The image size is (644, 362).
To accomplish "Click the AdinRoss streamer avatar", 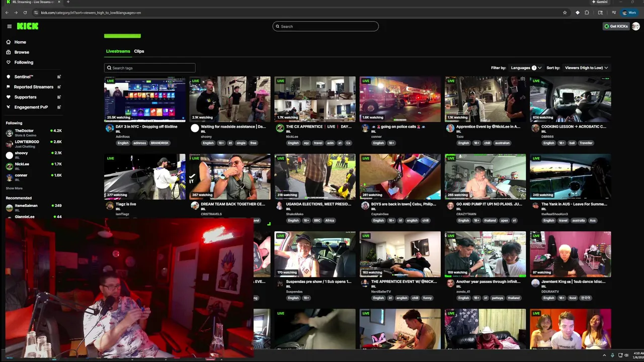I will [109, 128].
